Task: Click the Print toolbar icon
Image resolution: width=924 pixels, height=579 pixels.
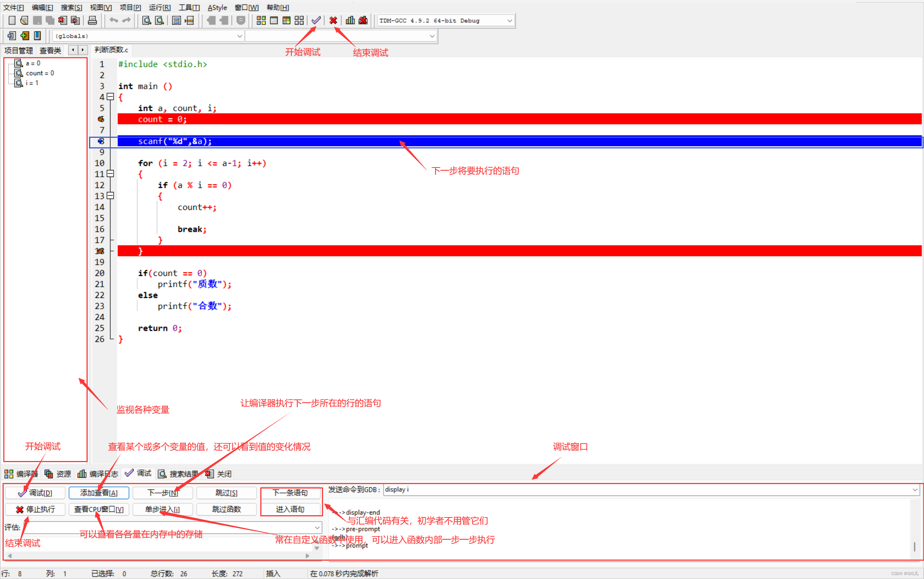Action: 92,20
